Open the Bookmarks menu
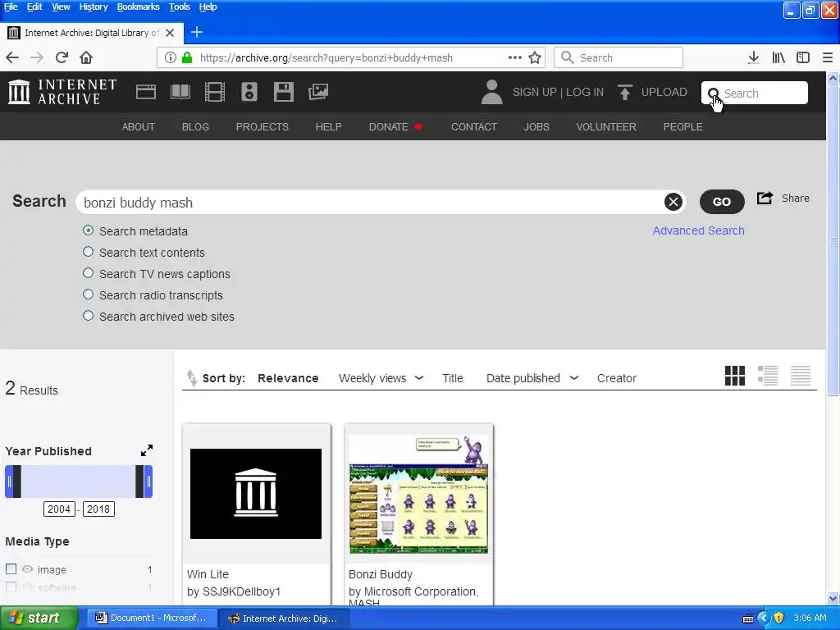840x630 pixels. point(138,7)
